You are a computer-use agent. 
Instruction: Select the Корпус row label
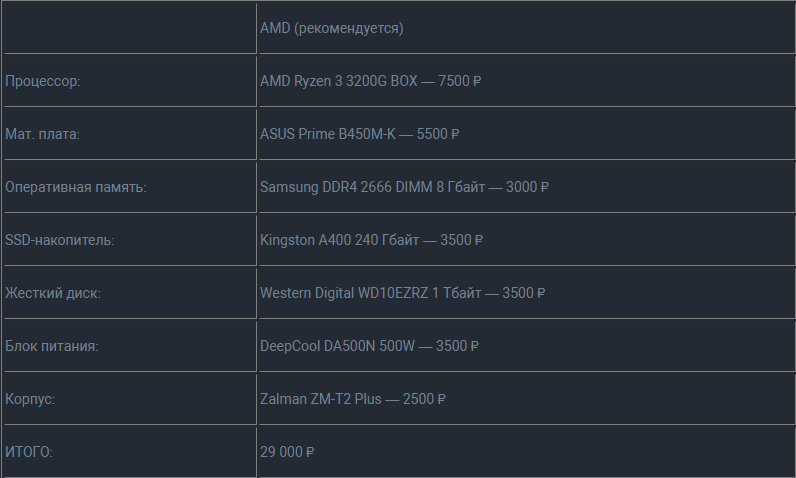pos(130,399)
